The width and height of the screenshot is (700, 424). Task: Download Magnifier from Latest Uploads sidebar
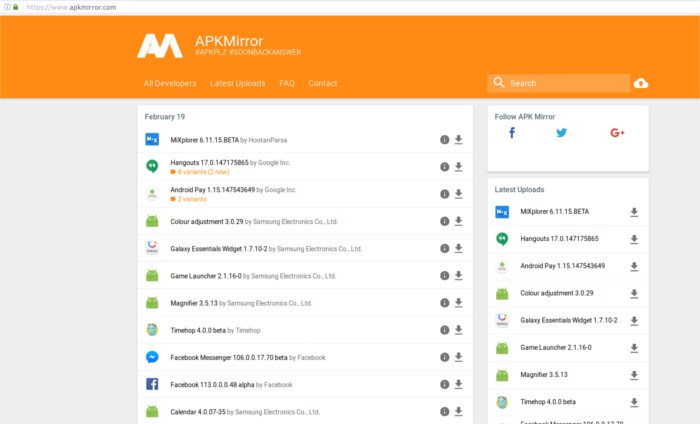634,376
